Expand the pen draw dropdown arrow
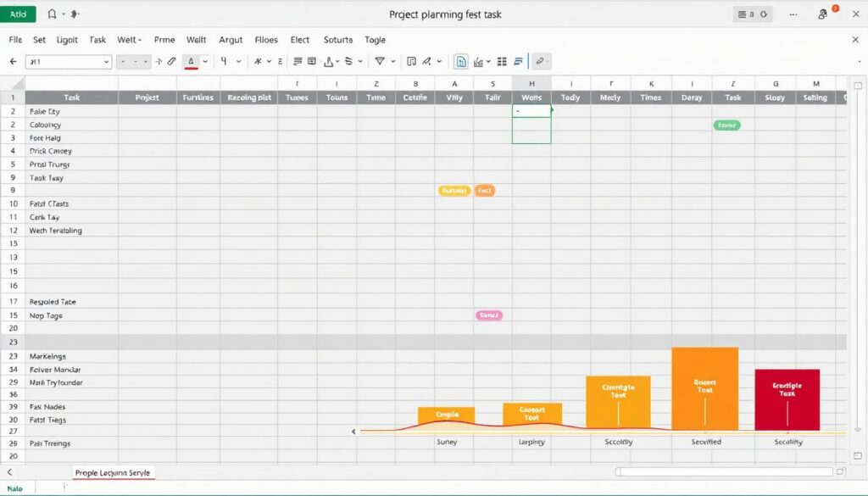The height and width of the screenshot is (496, 868). (x=439, y=61)
